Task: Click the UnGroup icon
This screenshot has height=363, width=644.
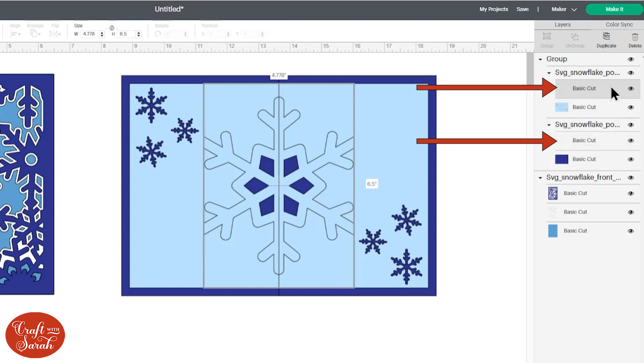Action: pyautogui.click(x=575, y=36)
